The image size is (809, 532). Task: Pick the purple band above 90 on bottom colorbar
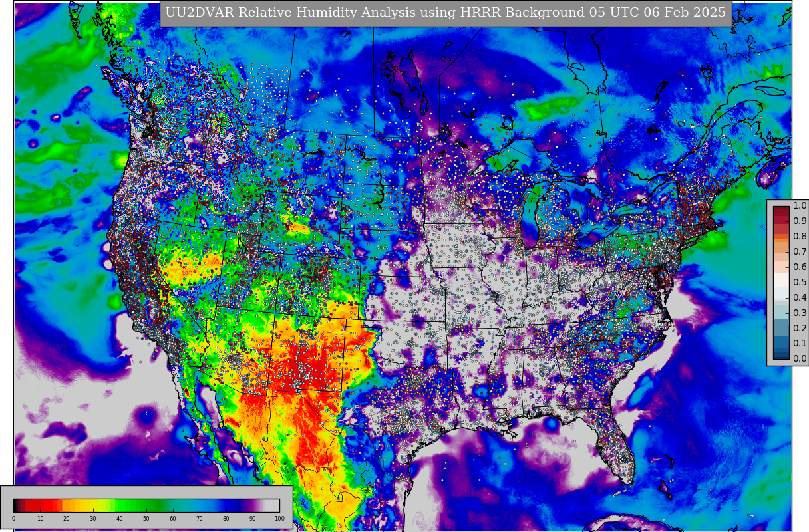pyautogui.click(x=253, y=505)
